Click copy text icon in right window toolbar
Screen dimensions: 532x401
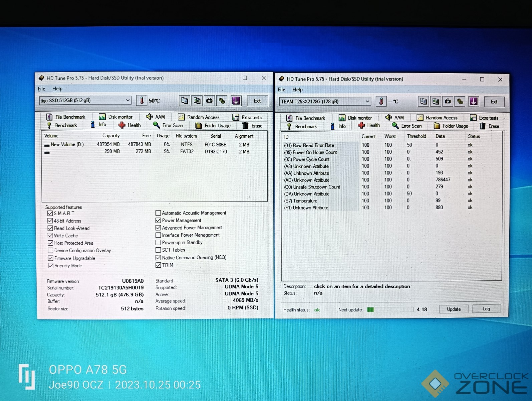pyautogui.click(x=424, y=101)
